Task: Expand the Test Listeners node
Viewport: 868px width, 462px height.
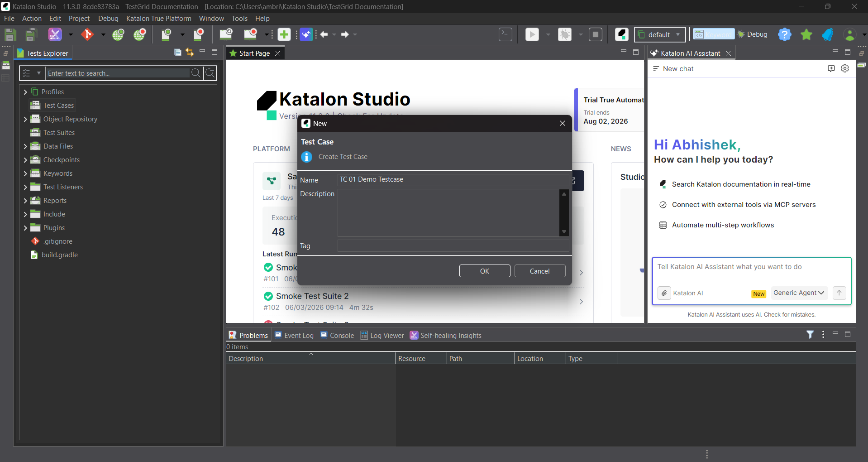Action: pos(25,187)
